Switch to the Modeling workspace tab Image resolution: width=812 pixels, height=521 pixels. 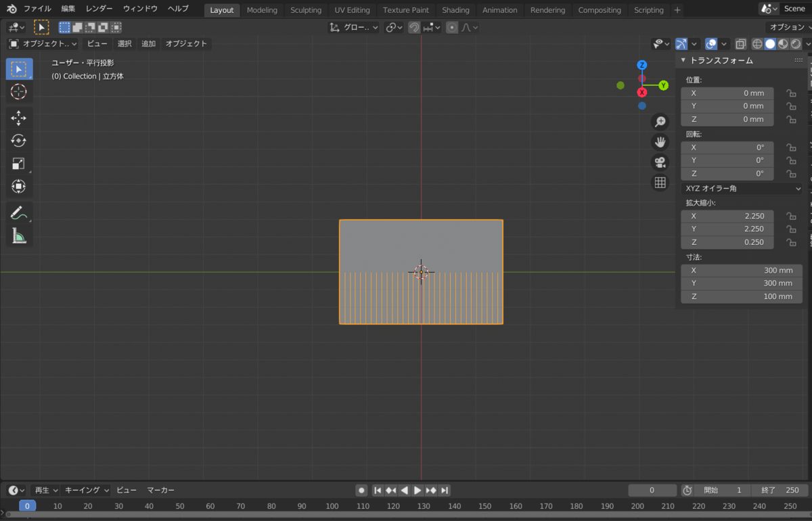[x=262, y=10]
